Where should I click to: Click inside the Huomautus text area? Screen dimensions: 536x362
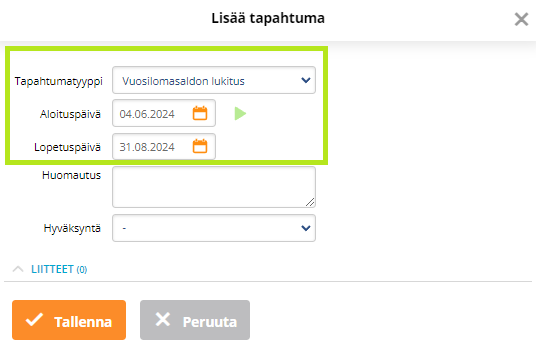214,187
